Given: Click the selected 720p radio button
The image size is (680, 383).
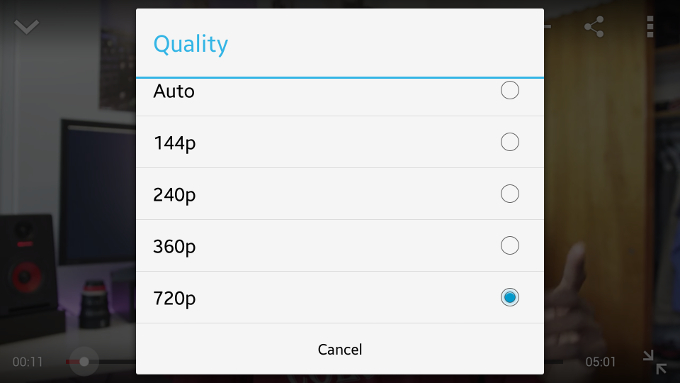Looking at the screenshot, I should [x=510, y=297].
